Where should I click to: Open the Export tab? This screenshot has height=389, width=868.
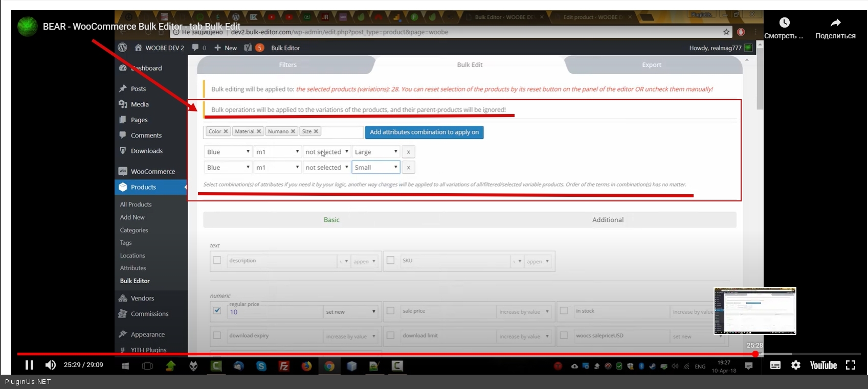coord(651,65)
